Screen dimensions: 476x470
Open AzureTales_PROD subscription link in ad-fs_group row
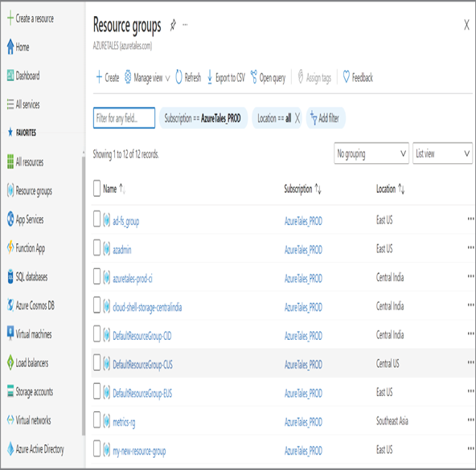pyautogui.click(x=303, y=221)
